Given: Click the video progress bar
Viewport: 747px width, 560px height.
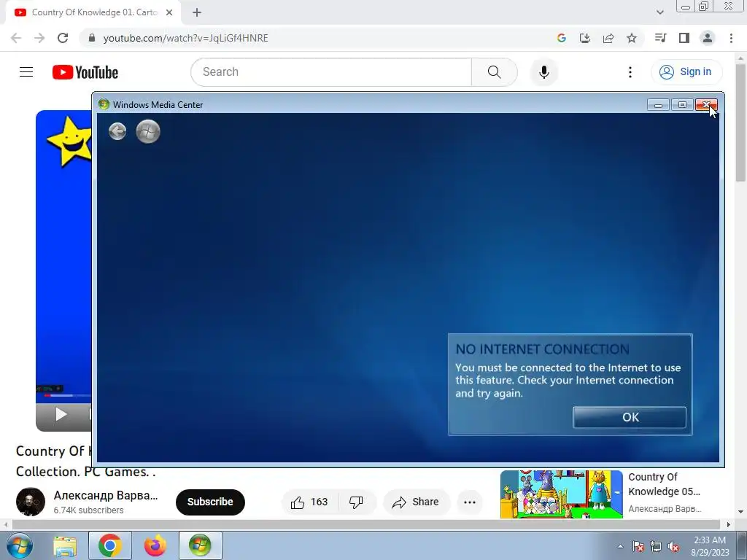Looking at the screenshot, I should (64, 395).
